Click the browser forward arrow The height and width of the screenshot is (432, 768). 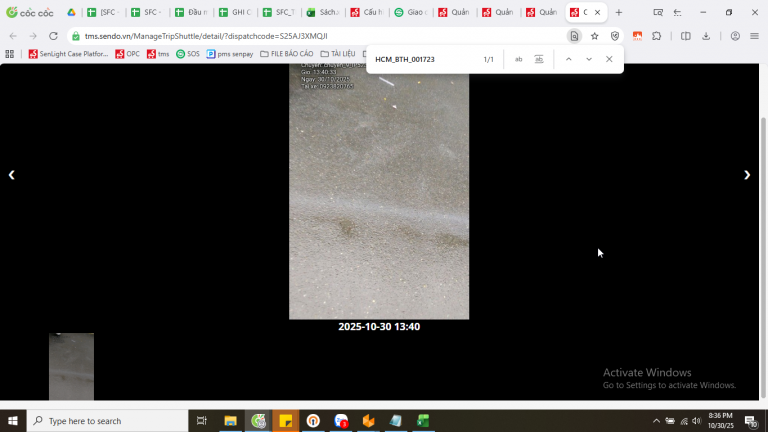33,36
